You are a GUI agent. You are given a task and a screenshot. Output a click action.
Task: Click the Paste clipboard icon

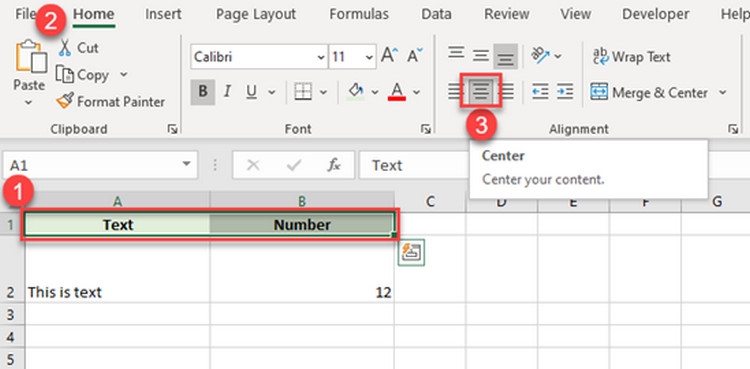(31, 56)
